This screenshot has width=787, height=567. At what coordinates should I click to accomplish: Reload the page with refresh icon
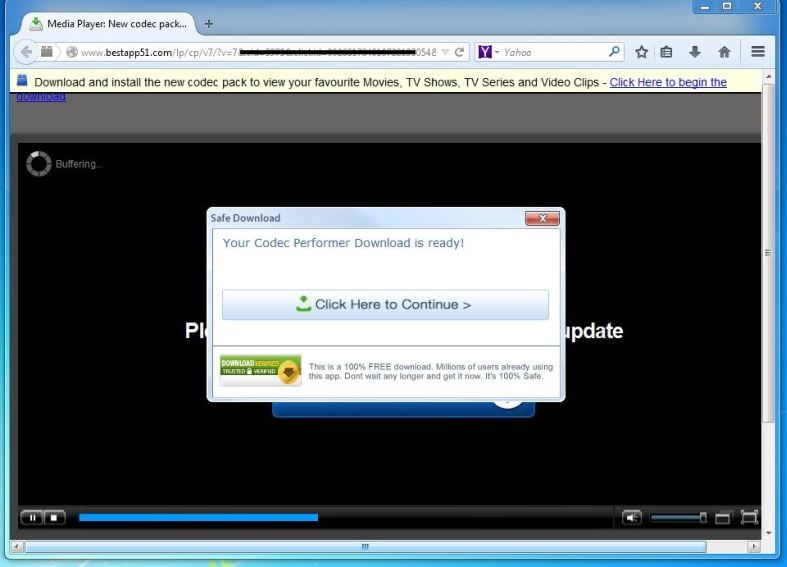pyautogui.click(x=459, y=52)
